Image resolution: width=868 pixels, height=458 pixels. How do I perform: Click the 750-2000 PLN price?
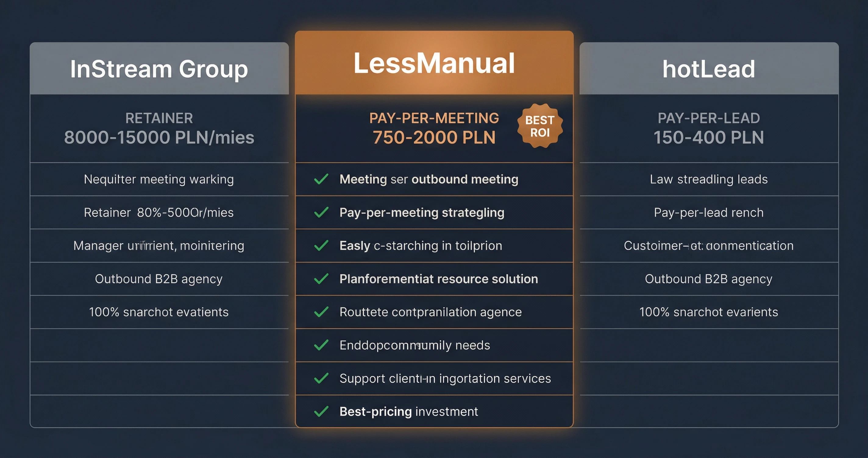434,137
